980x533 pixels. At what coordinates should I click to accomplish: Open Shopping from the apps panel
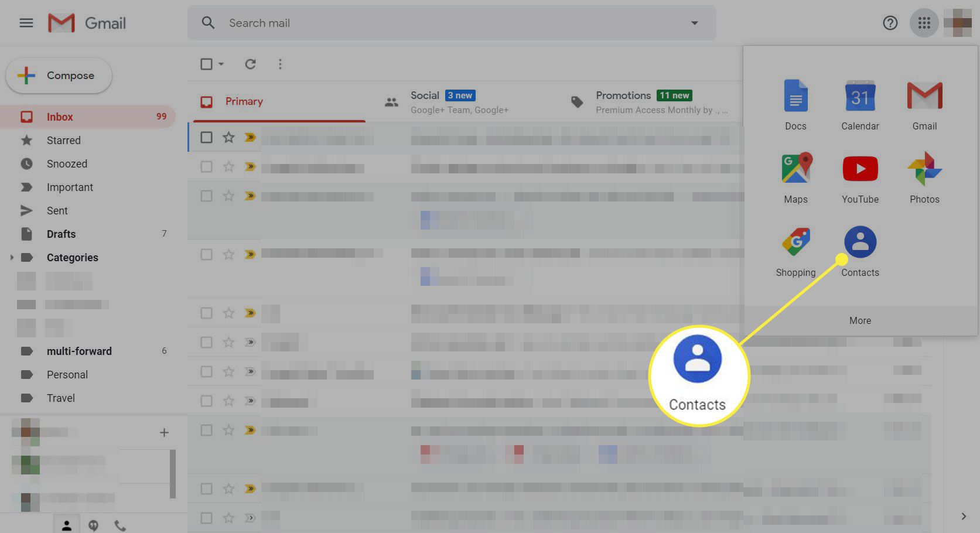795,252
